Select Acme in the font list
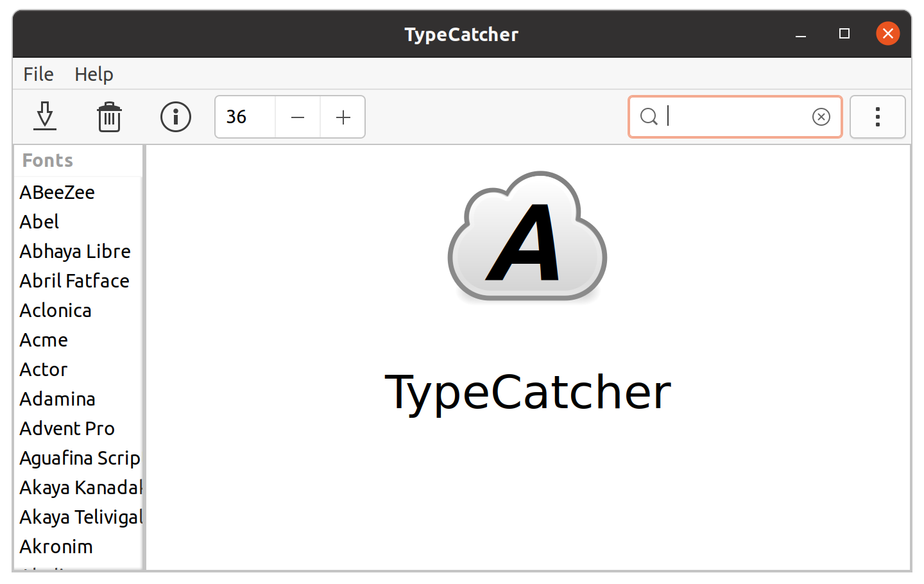Viewport: 924px width, 584px height. (x=78, y=340)
